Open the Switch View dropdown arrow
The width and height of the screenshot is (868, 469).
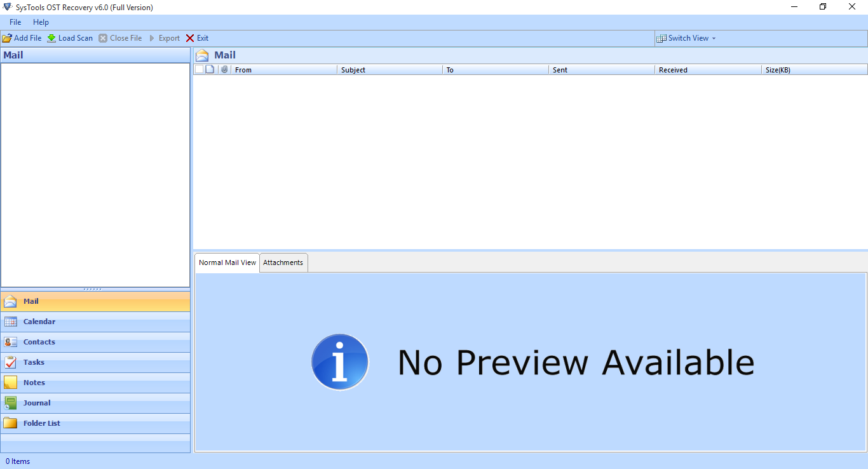click(714, 39)
